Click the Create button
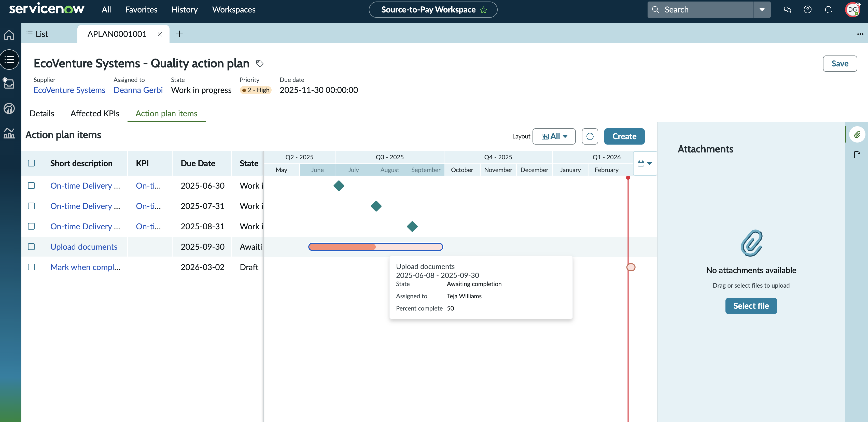The width and height of the screenshot is (868, 422). pos(624,136)
